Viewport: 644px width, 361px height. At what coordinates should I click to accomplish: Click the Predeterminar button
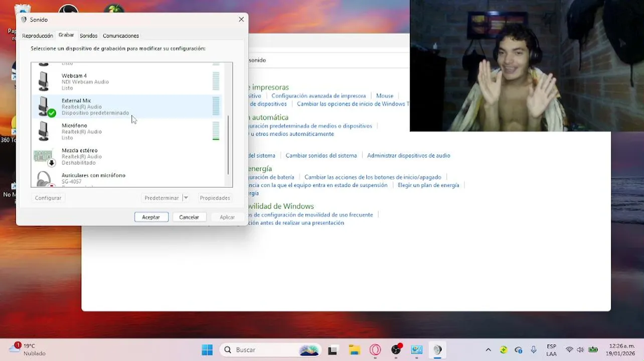coord(162,198)
